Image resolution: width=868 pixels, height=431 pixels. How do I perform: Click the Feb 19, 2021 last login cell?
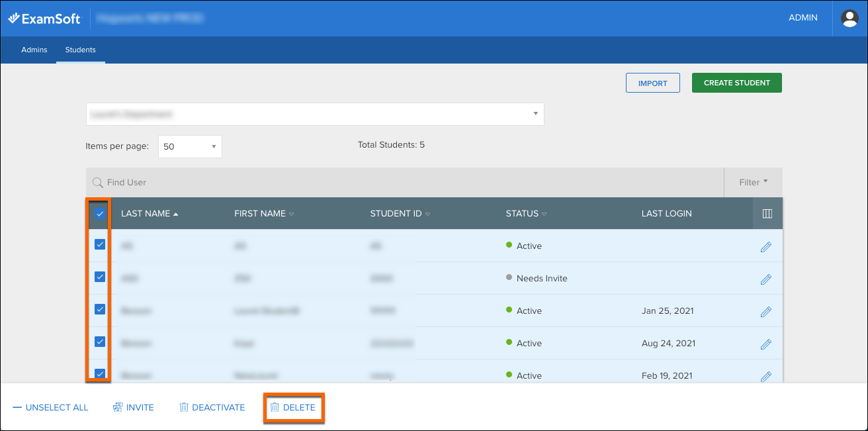coord(667,376)
